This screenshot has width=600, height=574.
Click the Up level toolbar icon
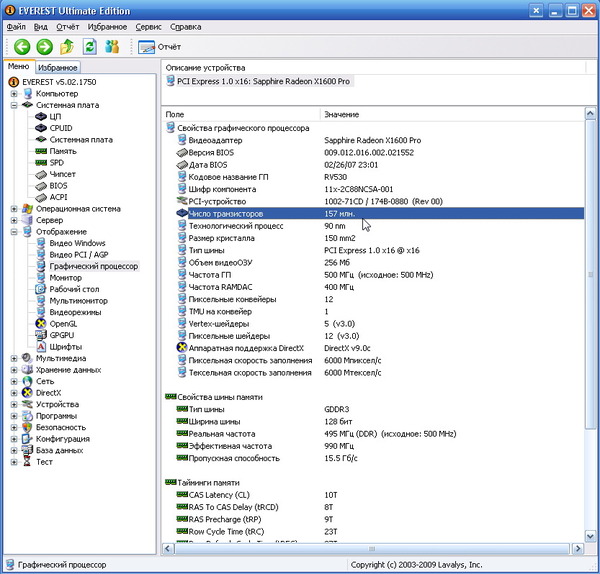tap(67, 47)
